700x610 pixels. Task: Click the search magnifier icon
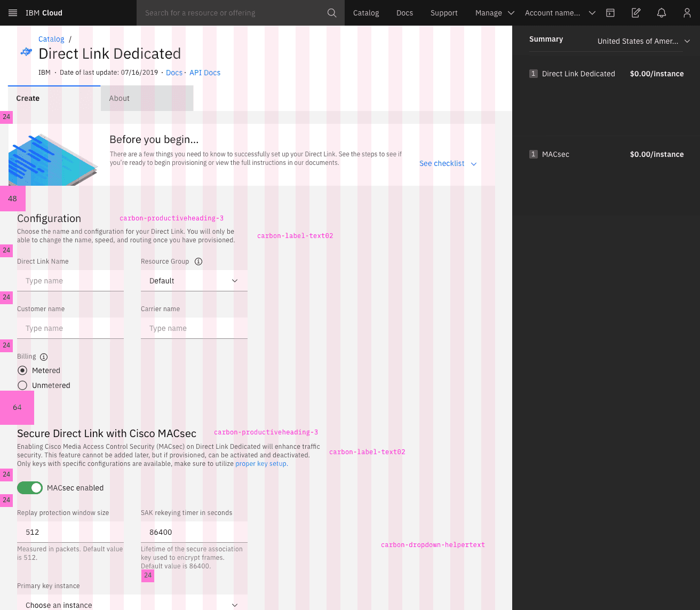(x=332, y=13)
